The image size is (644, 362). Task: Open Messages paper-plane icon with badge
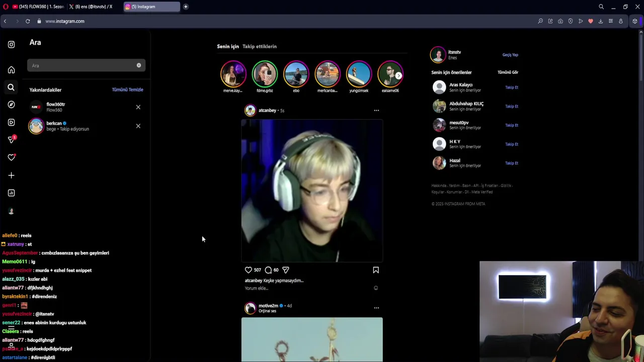point(12,140)
